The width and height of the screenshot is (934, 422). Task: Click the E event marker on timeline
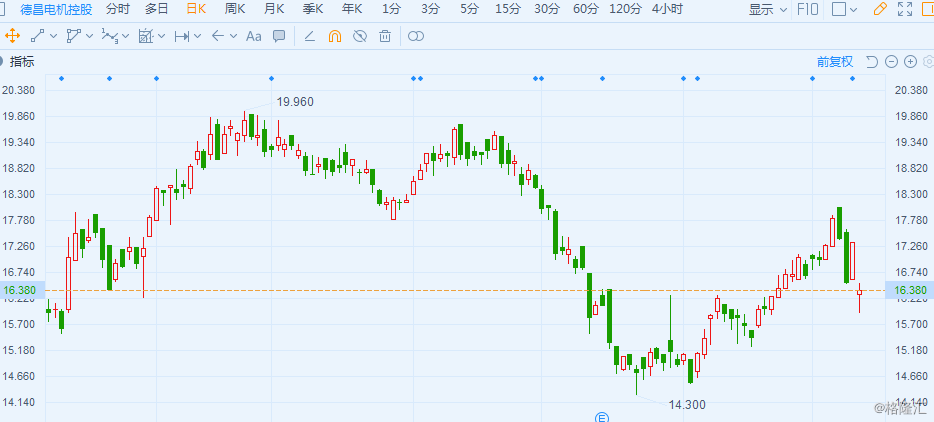tap(602, 416)
